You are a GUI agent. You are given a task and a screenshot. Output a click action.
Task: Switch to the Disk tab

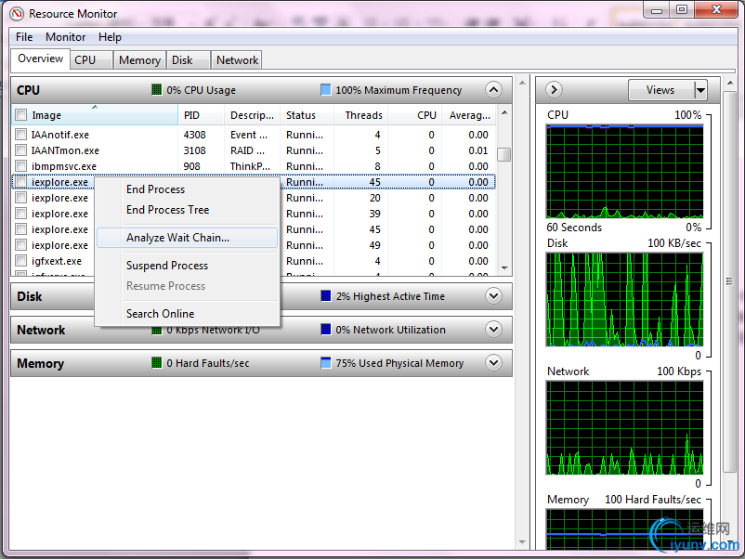tap(189, 60)
